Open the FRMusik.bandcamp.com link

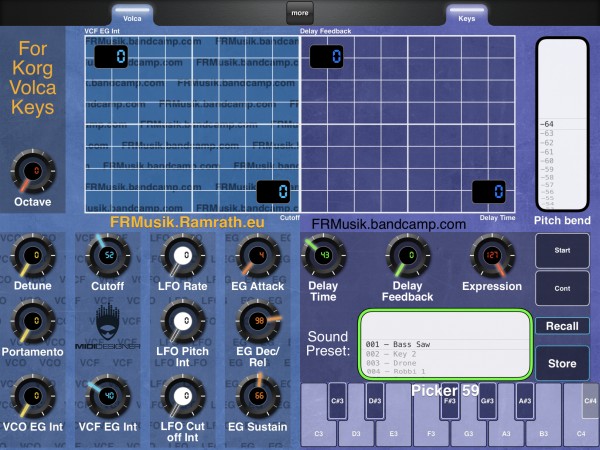pos(389,224)
